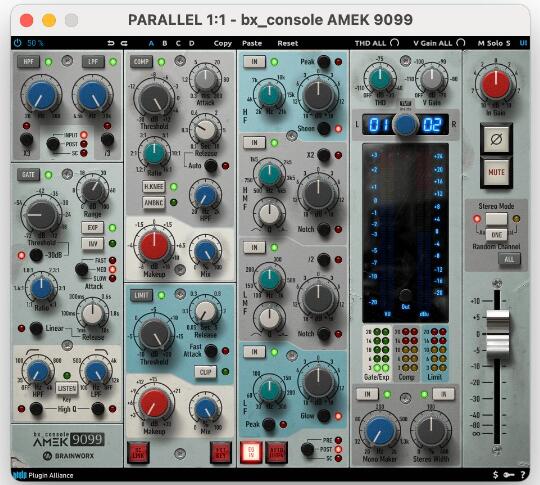The image size is (540, 485).
Task: Click the output volume fader handle
Action: point(497,334)
